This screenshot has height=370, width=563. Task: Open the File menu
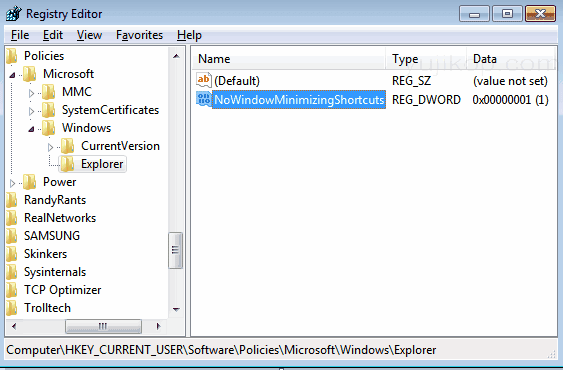(x=20, y=35)
